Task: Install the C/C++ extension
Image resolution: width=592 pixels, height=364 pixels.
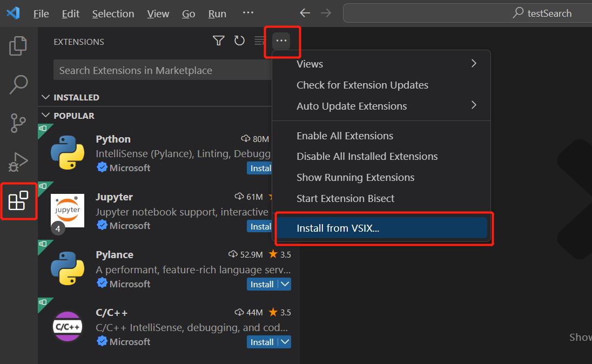Action: coord(263,342)
